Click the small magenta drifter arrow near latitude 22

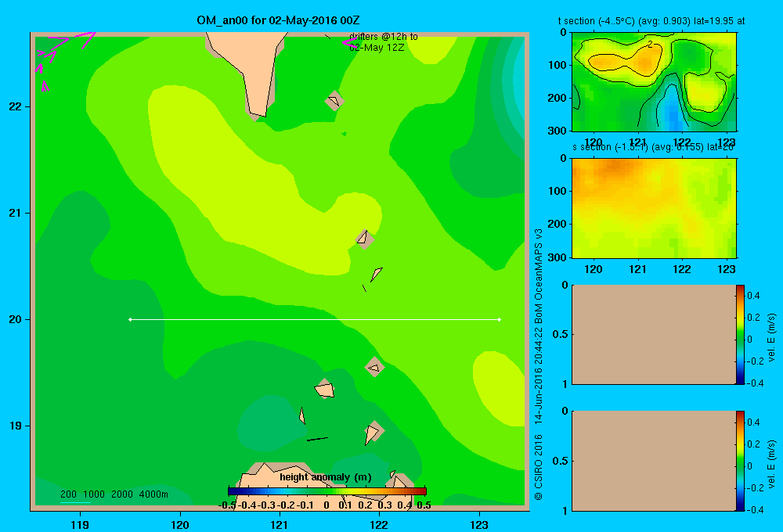click(x=45, y=86)
